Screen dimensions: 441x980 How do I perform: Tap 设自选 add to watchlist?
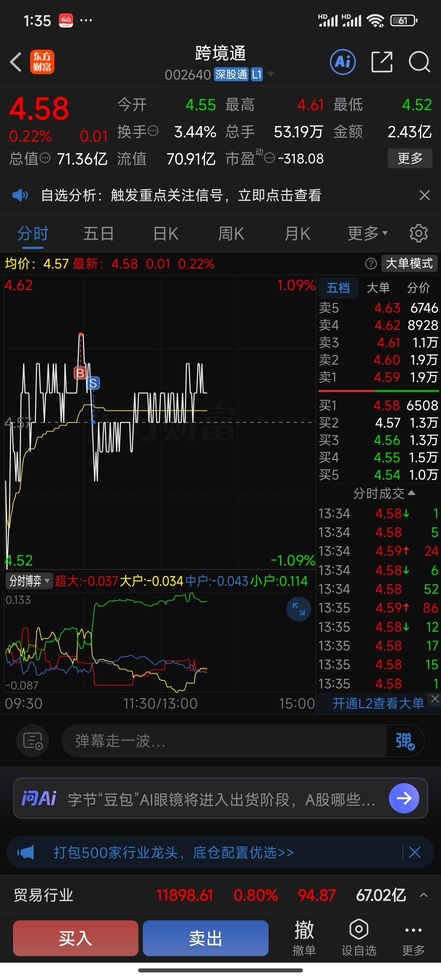point(359,938)
